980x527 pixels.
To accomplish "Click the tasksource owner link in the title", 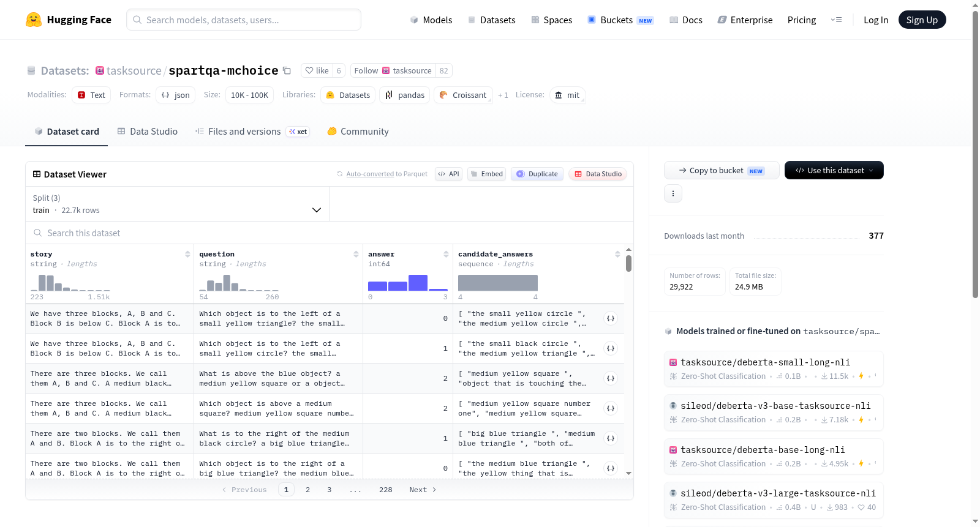I will 134,70.
